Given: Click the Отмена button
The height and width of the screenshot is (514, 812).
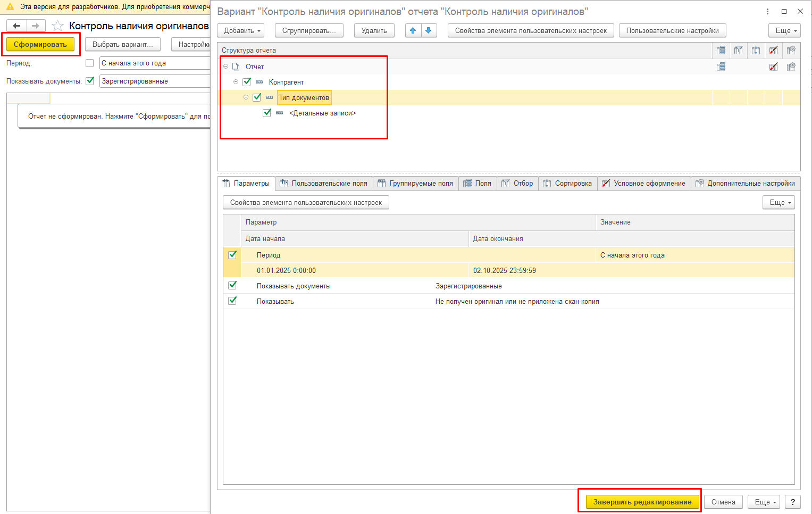Looking at the screenshot, I should click(723, 502).
